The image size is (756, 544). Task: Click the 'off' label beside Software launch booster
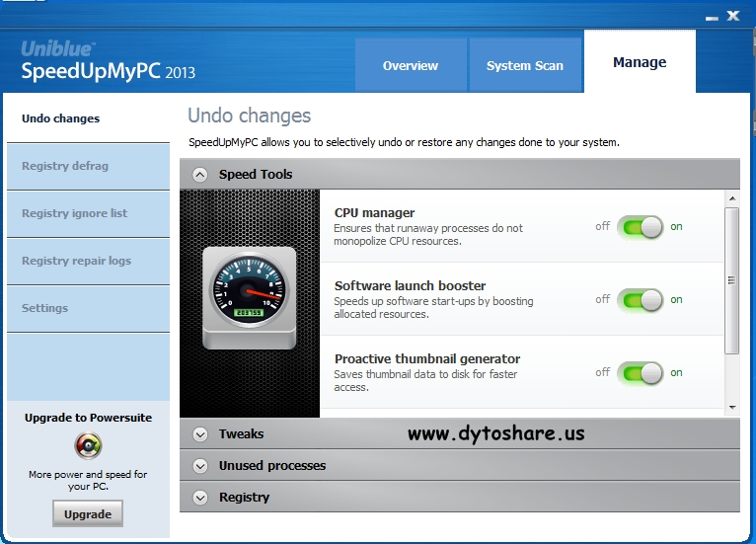[602, 299]
